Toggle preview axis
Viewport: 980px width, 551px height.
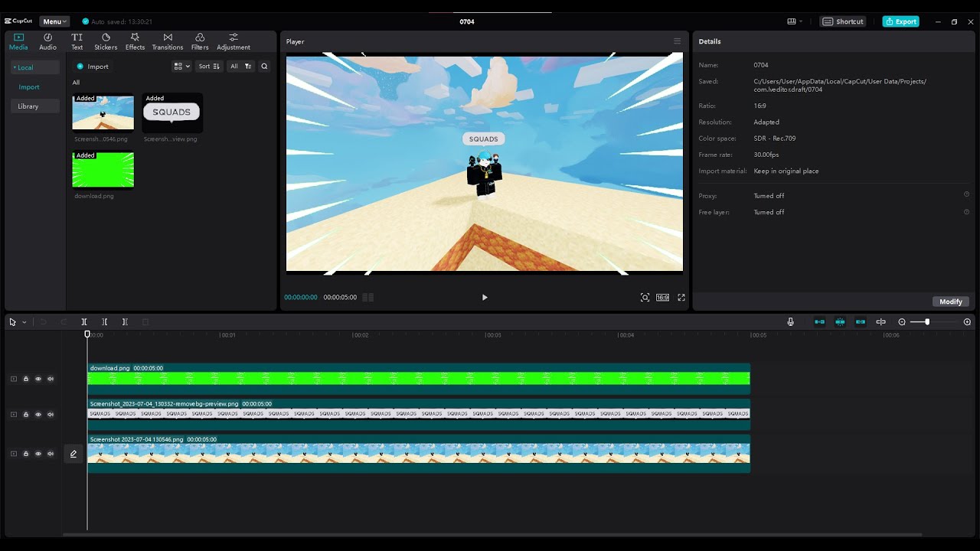tap(880, 322)
